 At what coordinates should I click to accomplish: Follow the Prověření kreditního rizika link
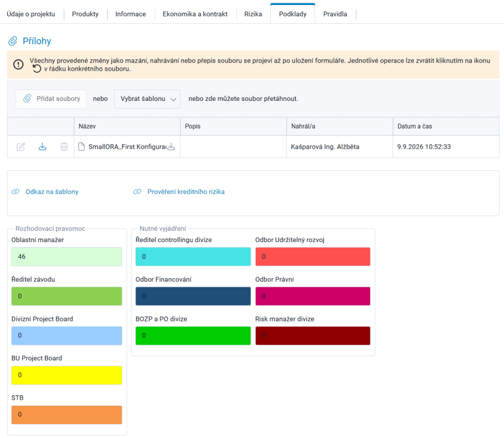click(x=186, y=192)
